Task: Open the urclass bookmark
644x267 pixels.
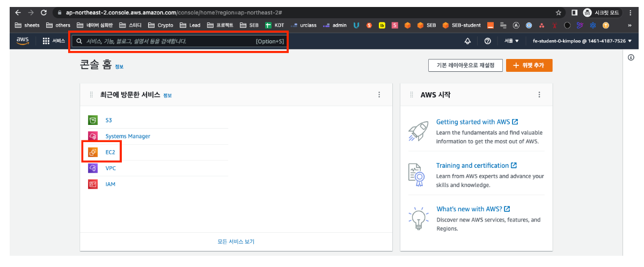Action: click(x=303, y=25)
